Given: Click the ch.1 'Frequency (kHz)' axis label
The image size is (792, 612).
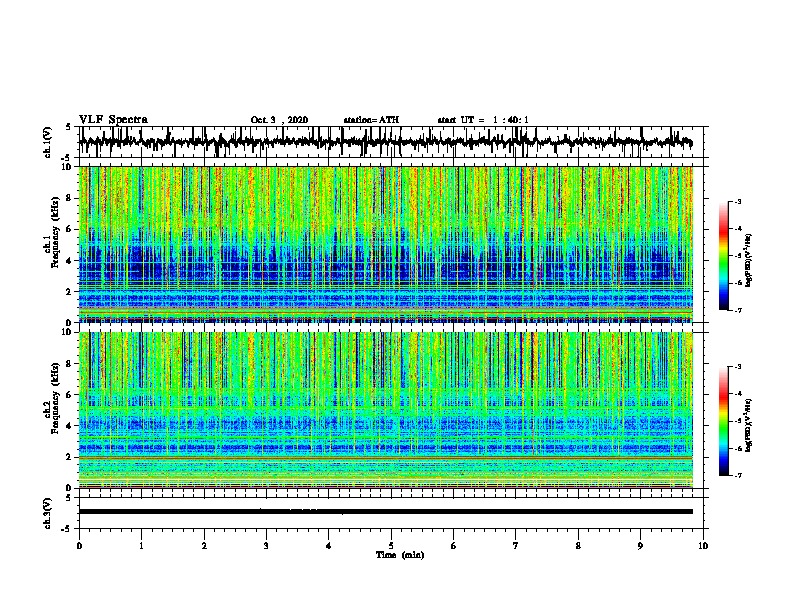Looking at the screenshot, I should click(55, 233).
